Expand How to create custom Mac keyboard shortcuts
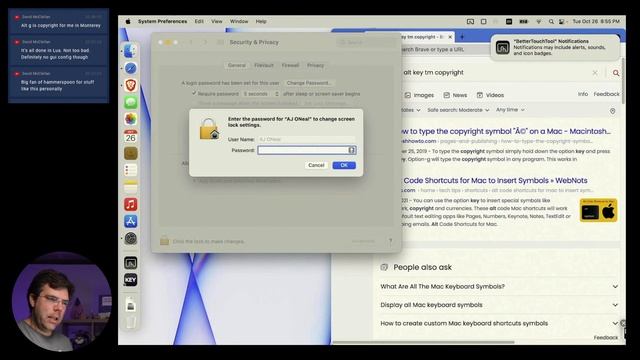Viewport: 640px width, 360px height. 498,323
